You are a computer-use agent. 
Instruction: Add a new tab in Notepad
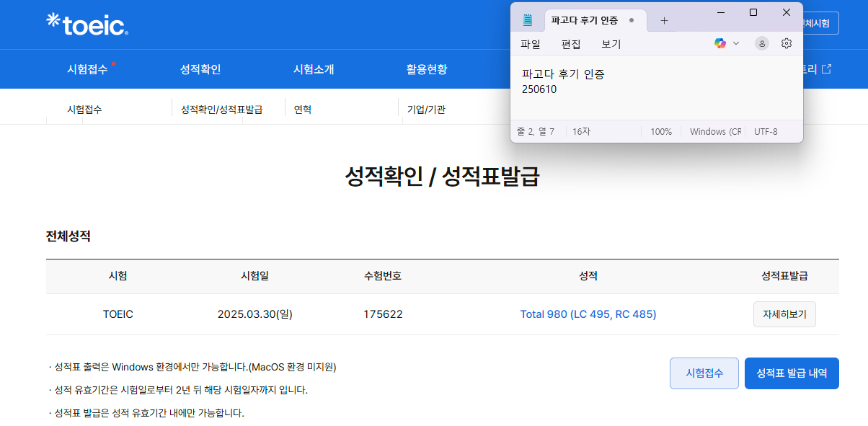[664, 20]
